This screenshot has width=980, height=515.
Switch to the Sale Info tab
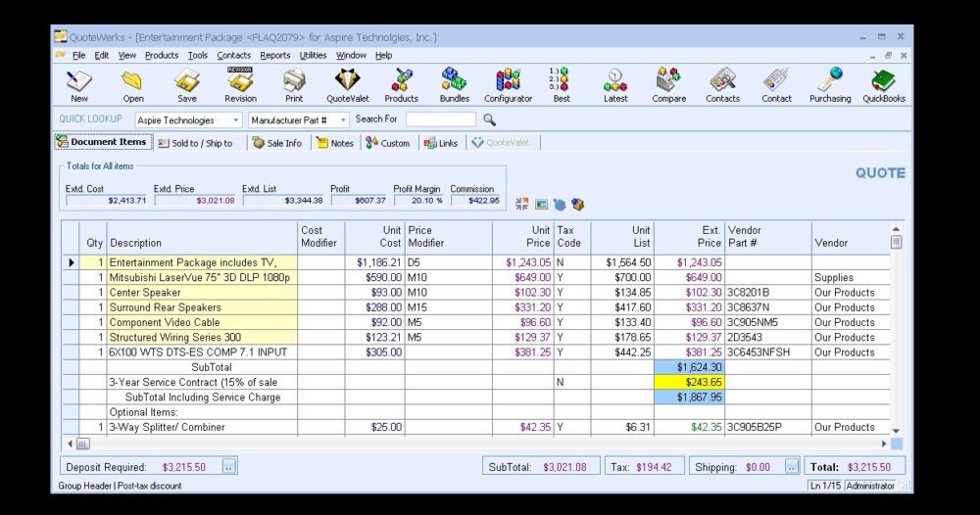[277, 143]
